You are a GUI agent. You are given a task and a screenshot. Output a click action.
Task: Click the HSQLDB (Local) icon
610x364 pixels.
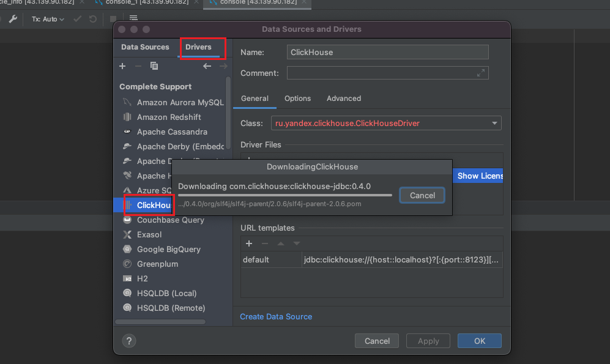tap(127, 293)
